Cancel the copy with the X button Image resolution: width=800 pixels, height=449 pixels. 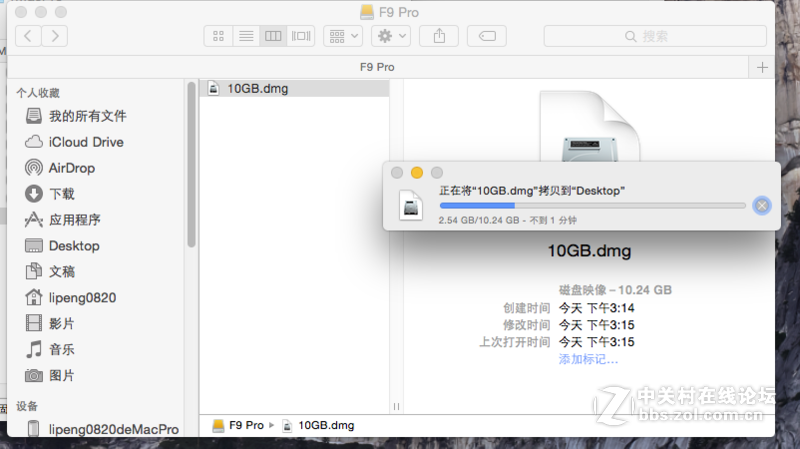762,206
